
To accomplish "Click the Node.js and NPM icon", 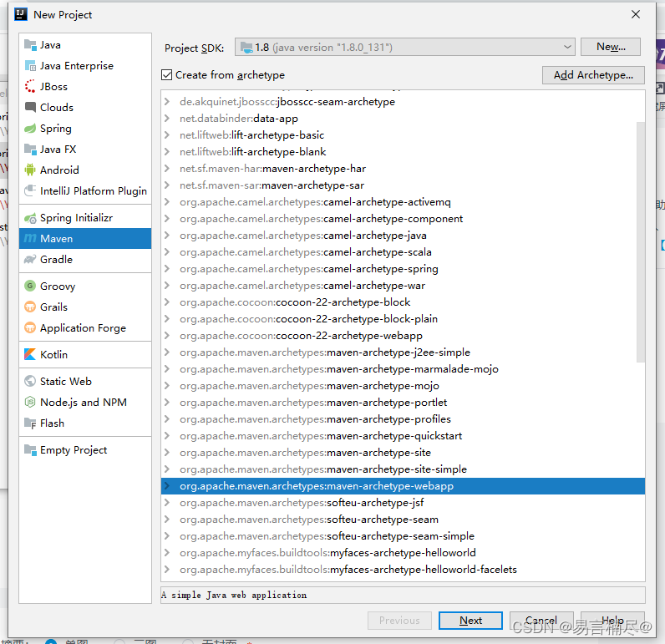I will 30,402.
